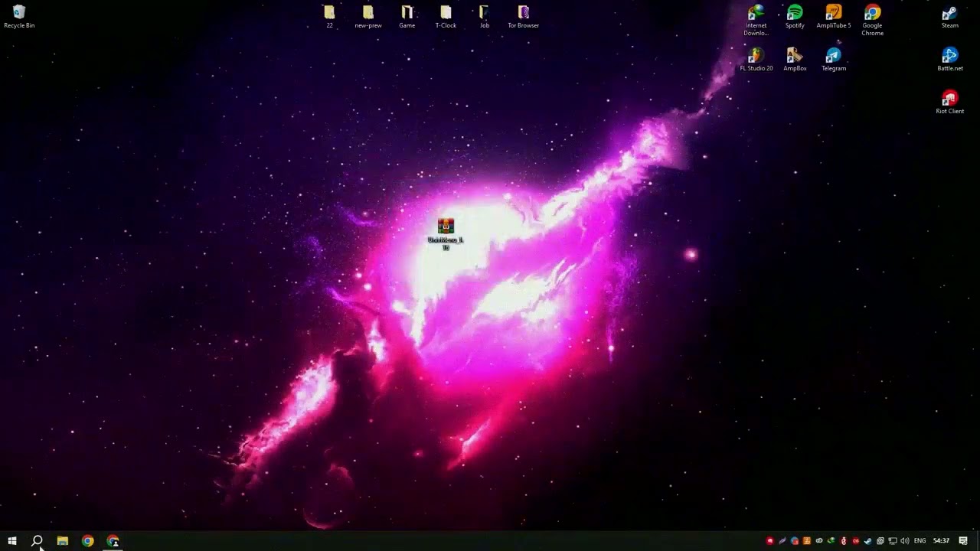Switch input language via ENG indicator
980x551 pixels.
click(x=920, y=541)
